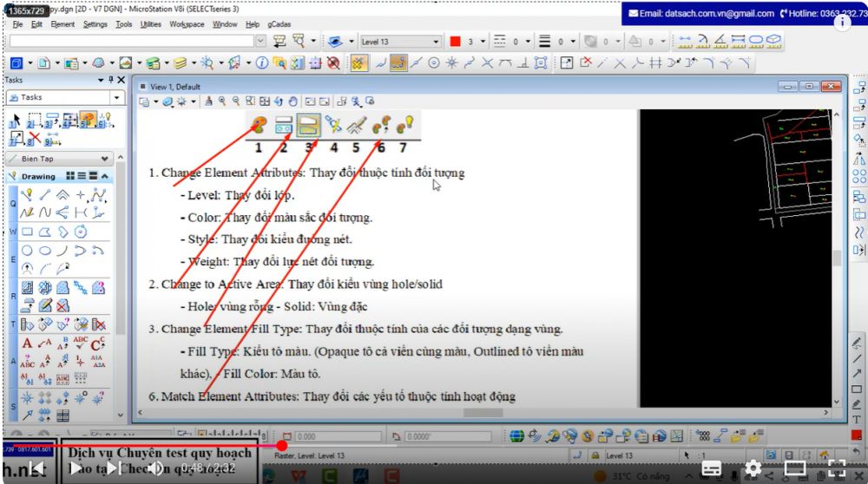Viewport: 868px width, 484px height.
Task: Select the Place Text tool
Action: click(27, 343)
